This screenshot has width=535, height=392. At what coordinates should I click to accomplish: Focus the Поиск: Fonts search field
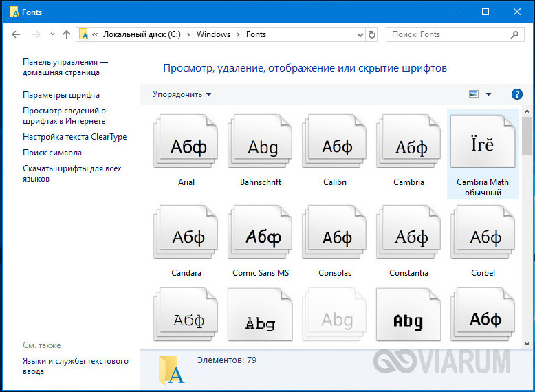click(455, 34)
